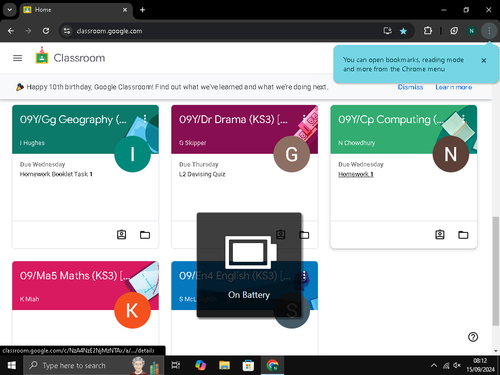Close the Chrome bookmarks tip bubble

click(484, 61)
